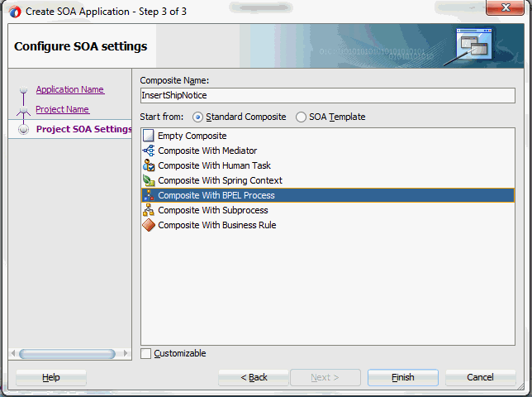
Task: Select the Project SOA Settings step
Action: [83, 129]
